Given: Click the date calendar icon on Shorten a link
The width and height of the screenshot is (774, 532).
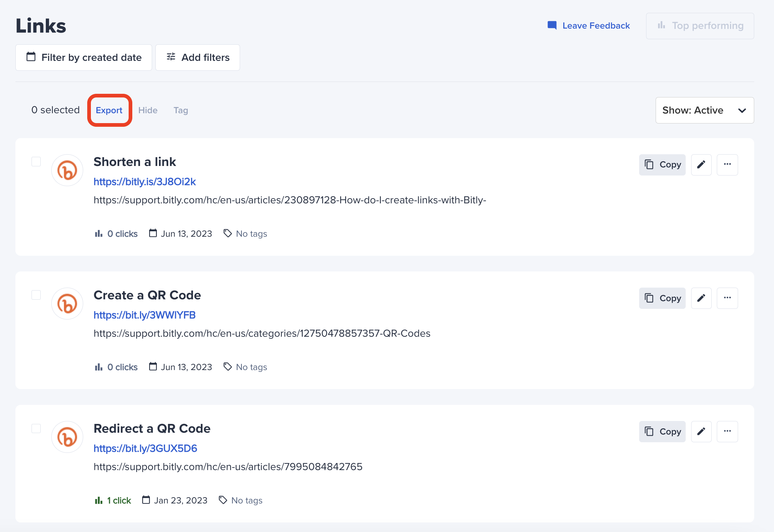Looking at the screenshot, I should 153,233.
